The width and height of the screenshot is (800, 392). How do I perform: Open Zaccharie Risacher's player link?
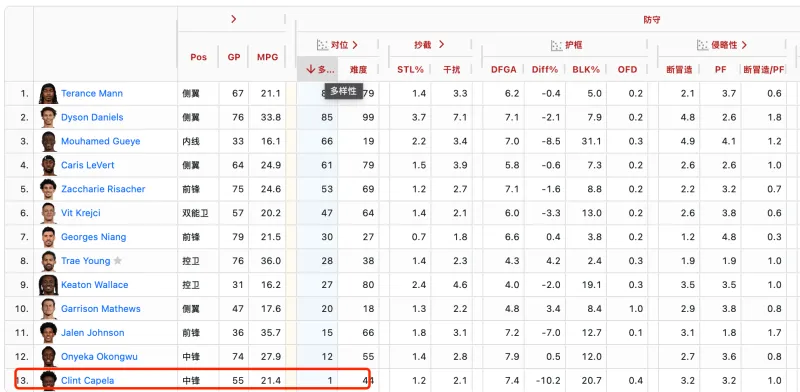tap(103, 189)
